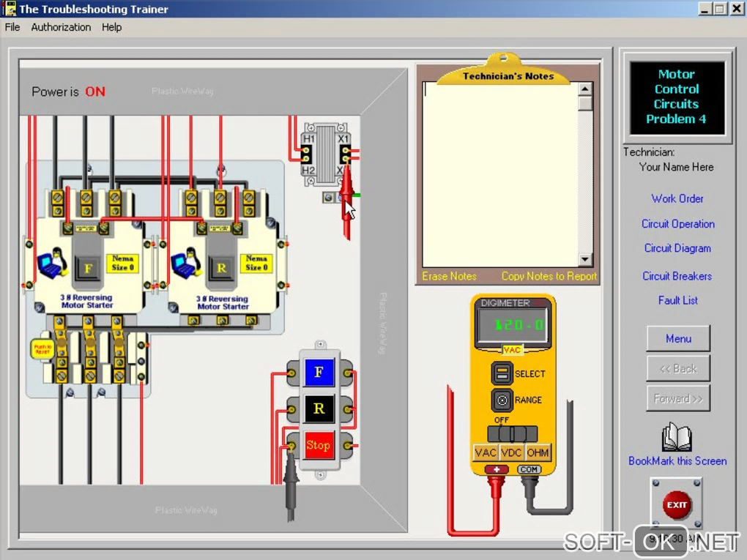Click the Nema Size 0 label on forward starter

pyautogui.click(x=122, y=263)
